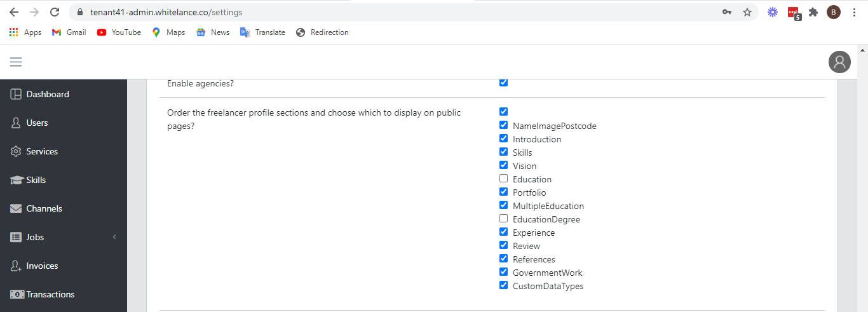Open Chrome three-dot menu
Screen dimensions: 868x312
click(x=854, y=12)
